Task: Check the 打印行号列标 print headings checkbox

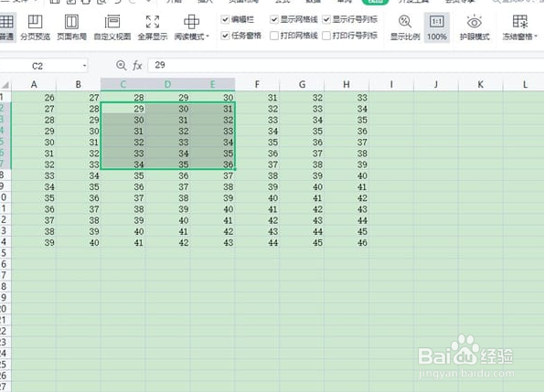Action: click(326, 36)
